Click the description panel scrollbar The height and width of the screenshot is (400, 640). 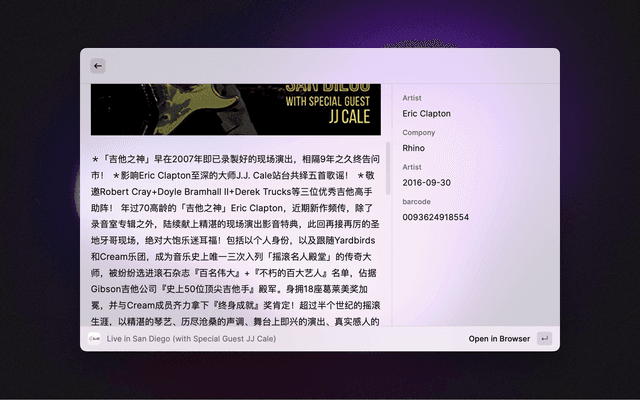pos(388,170)
